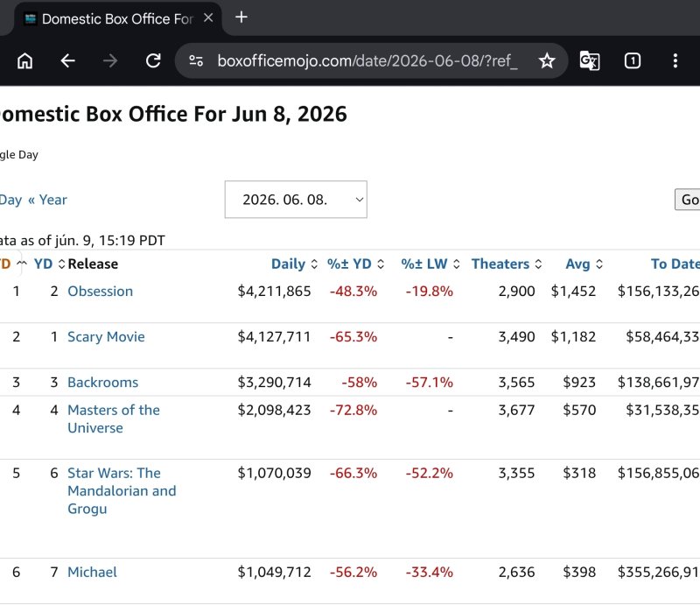Open the three-dot browser menu

675,60
